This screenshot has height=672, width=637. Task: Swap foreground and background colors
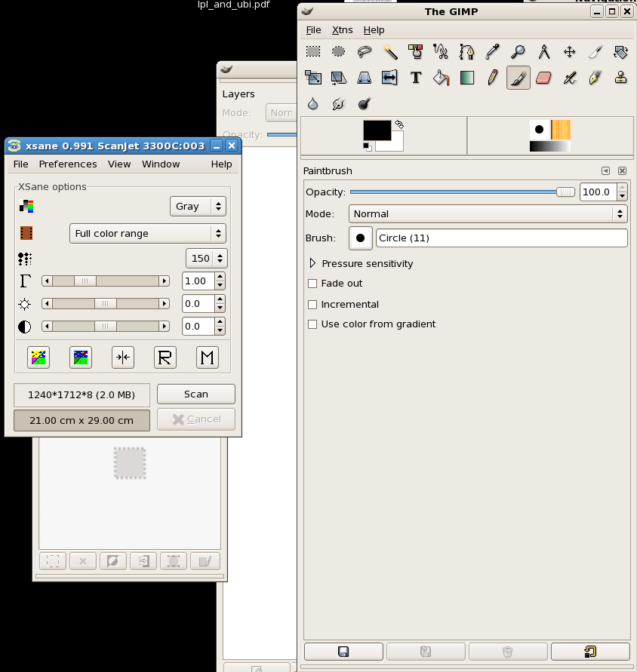[x=399, y=124]
